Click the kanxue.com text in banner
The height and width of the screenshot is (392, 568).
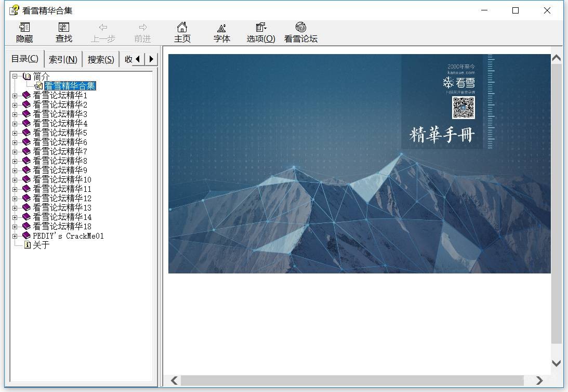(x=461, y=72)
